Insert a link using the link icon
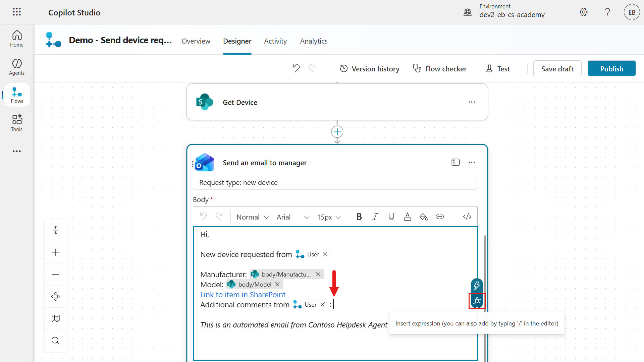The width and height of the screenshot is (644, 362). click(x=439, y=217)
